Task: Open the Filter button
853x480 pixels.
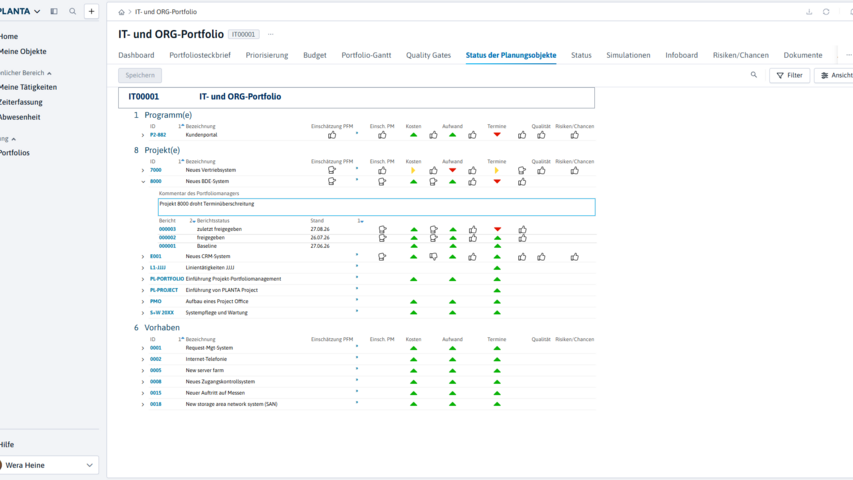Action: click(x=789, y=75)
